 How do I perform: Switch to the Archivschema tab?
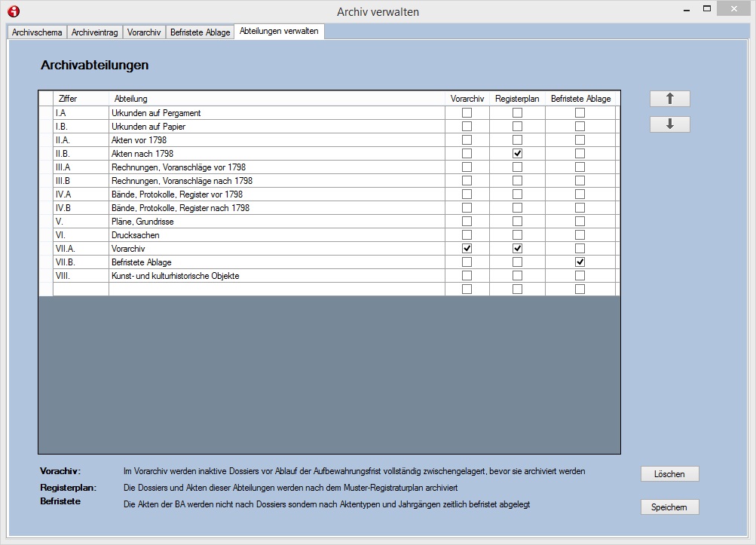[37, 32]
